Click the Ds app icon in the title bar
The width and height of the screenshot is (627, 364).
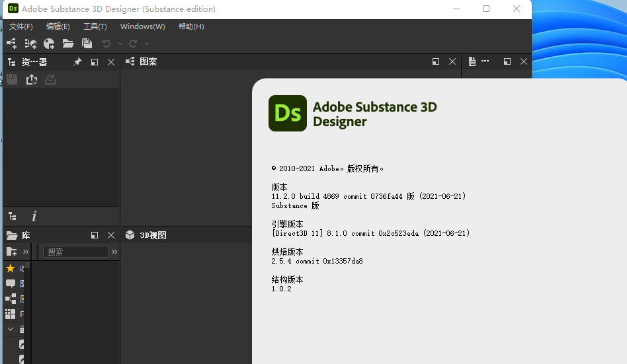coord(13,9)
